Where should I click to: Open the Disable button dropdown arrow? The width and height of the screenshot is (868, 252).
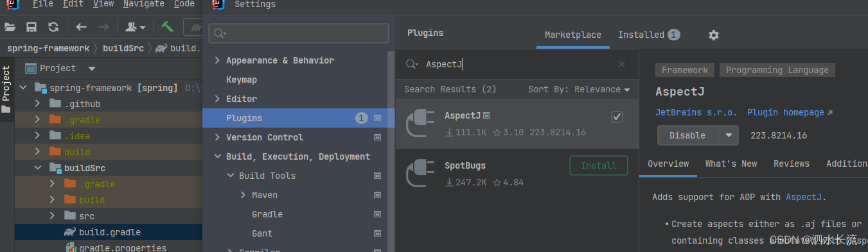(729, 135)
